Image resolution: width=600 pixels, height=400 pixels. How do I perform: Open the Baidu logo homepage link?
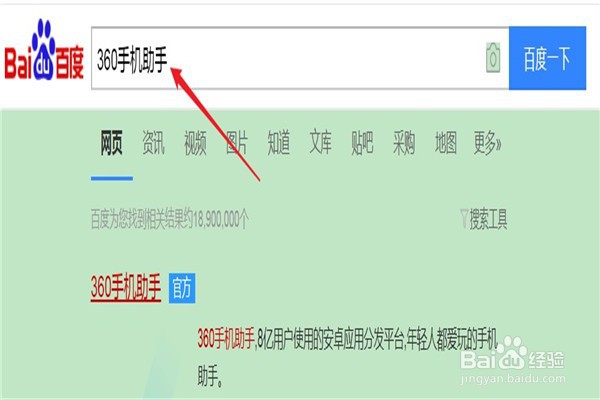point(44,51)
